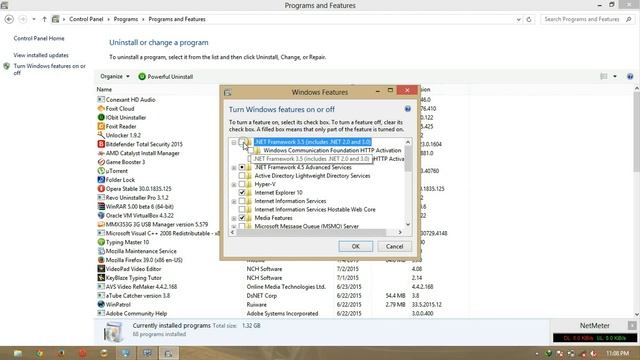This screenshot has height=360, width=640.
Task: Go back with the Back arrow
Action: point(9,19)
